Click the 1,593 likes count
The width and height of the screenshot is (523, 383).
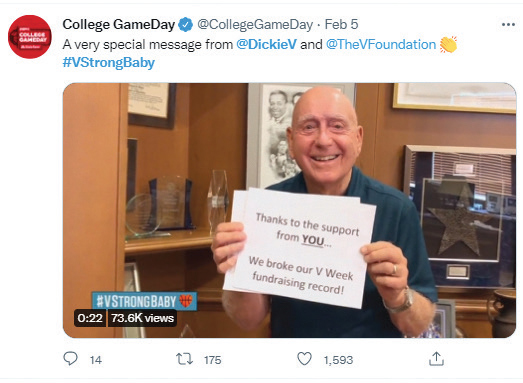[338, 360]
